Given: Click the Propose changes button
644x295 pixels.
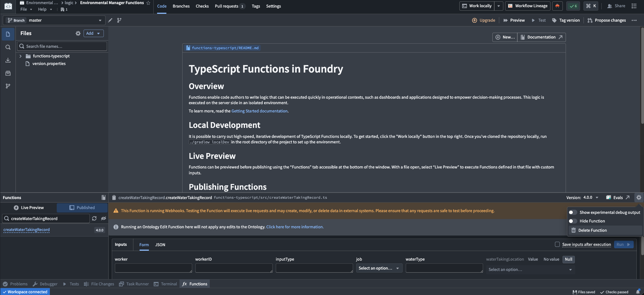Looking at the screenshot, I should point(607,20).
